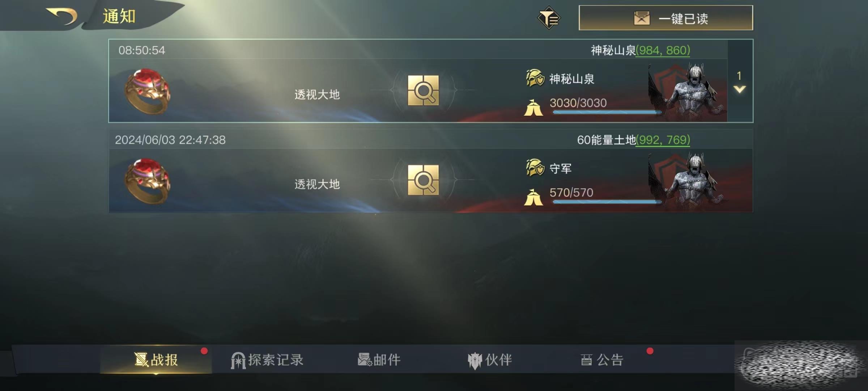Viewport: 868px width, 391px height.
Task: Select the ruby ring icon in first report
Action: tap(147, 91)
